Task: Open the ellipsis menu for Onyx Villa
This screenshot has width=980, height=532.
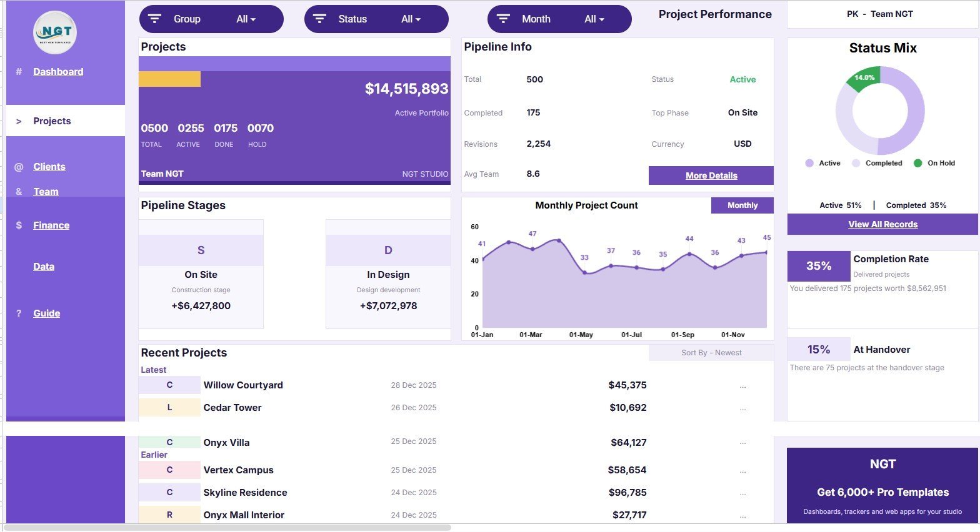Action: [742, 443]
